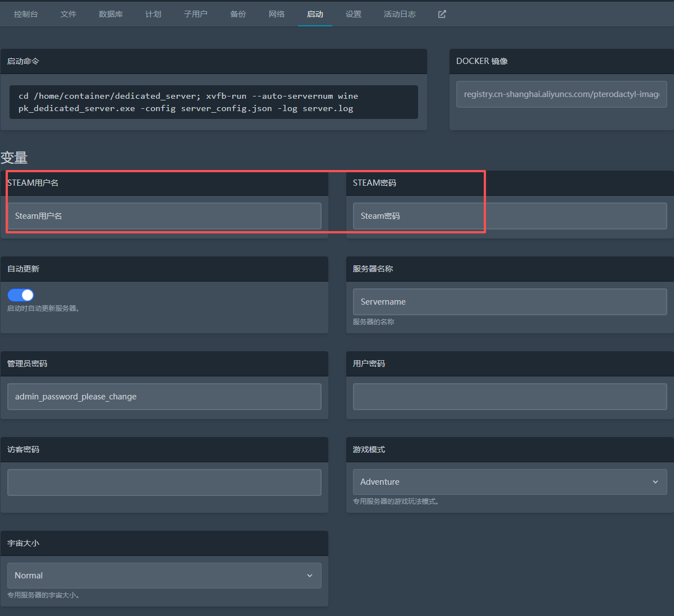Switch to the 网络 tab

(x=277, y=14)
